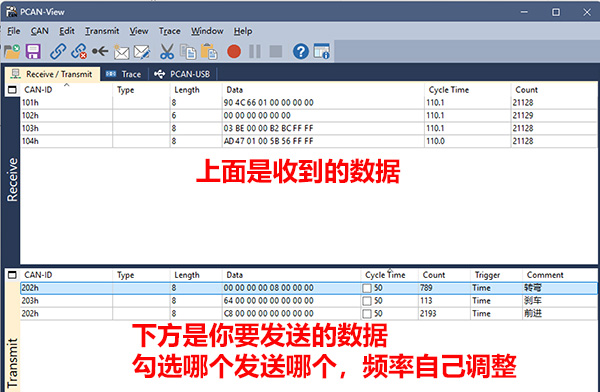600x392 pixels.
Task: Check the cycle box for 前进 message
Action: [x=367, y=314]
